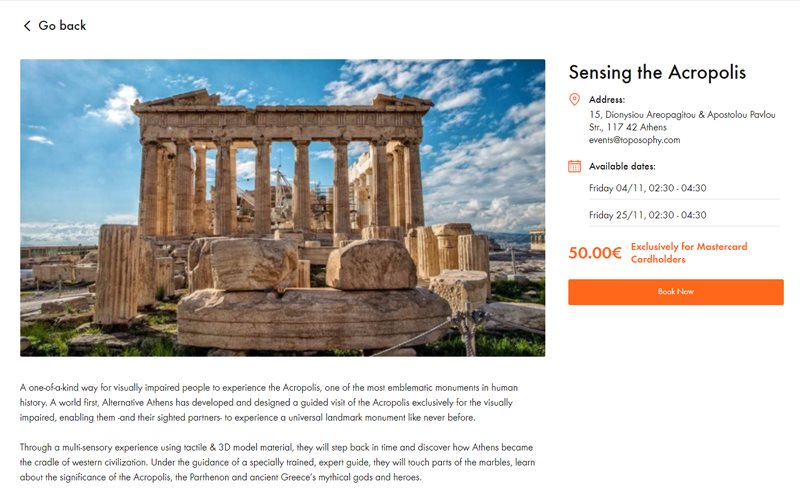Click the '117 42 Athens' address line

click(x=634, y=127)
